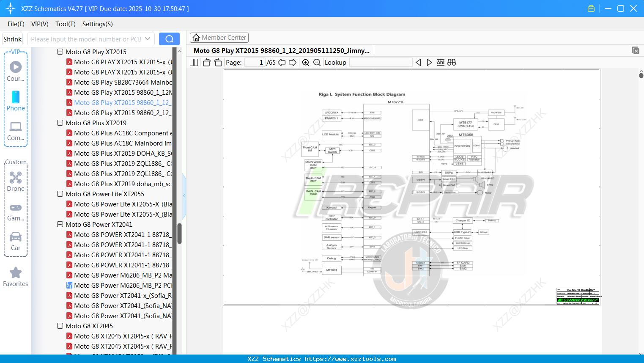Click the model number search field
644x363 pixels.
87,39
